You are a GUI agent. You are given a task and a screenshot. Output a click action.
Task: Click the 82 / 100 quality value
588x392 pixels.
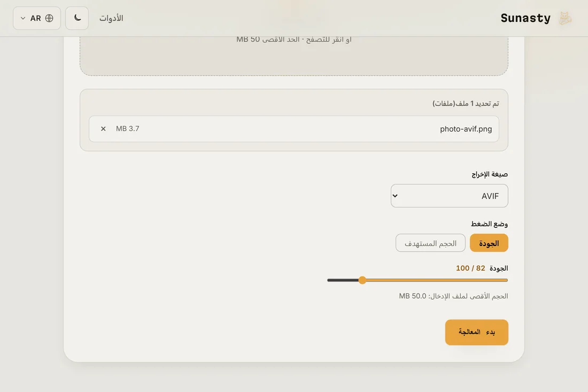point(470,268)
